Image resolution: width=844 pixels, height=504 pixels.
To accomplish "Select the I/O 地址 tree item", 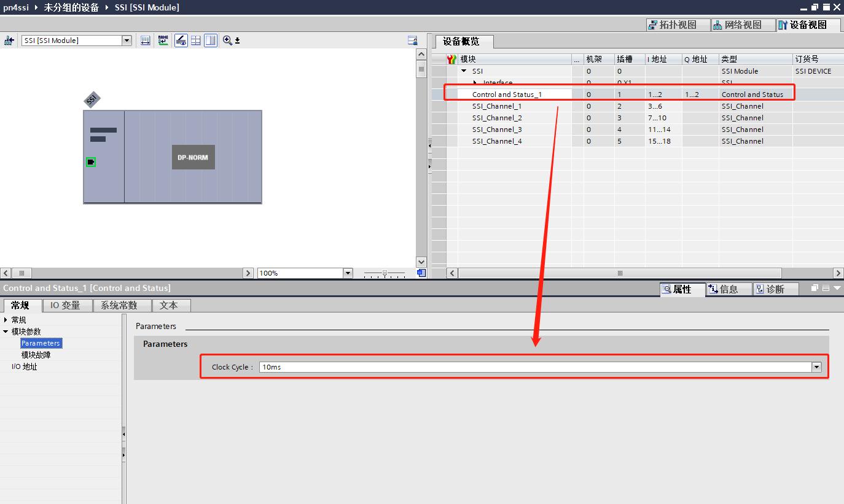I will pos(25,366).
